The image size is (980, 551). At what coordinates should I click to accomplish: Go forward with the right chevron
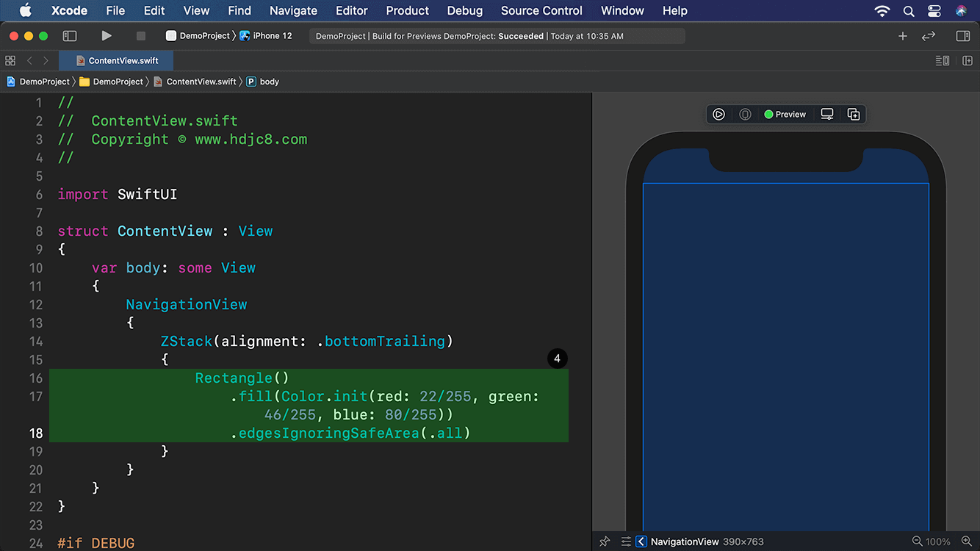pyautogui.click(x=46, y=60)
